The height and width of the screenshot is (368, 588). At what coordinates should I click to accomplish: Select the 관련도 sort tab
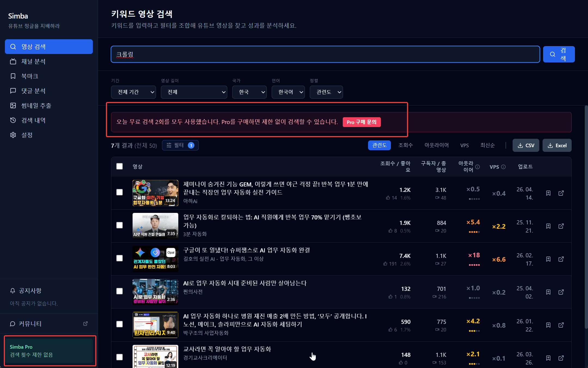point(379,145)
